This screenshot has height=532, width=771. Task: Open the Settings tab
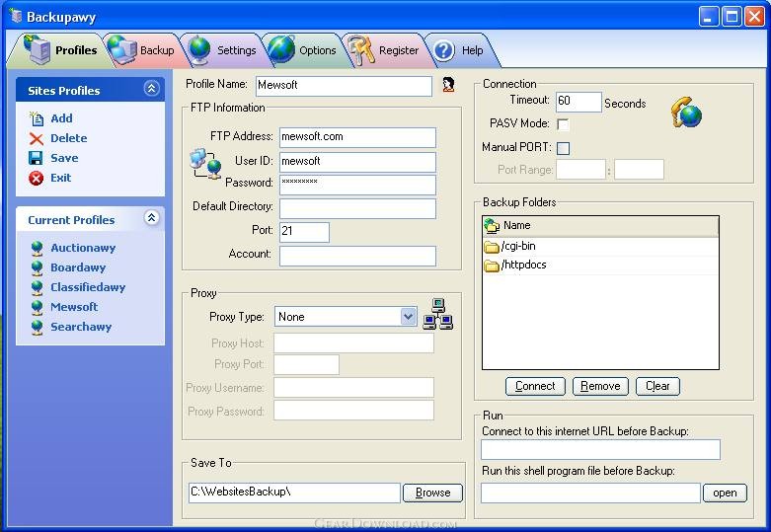tap(224, 50)
